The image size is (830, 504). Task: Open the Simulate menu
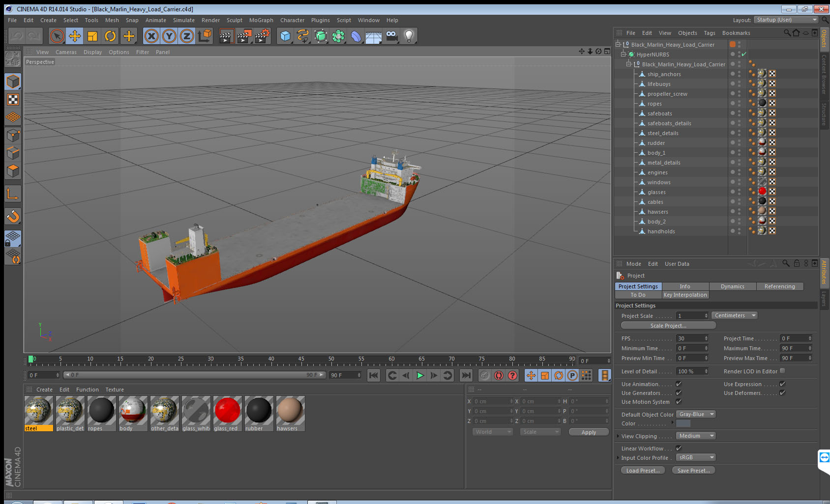click(184, 20)
